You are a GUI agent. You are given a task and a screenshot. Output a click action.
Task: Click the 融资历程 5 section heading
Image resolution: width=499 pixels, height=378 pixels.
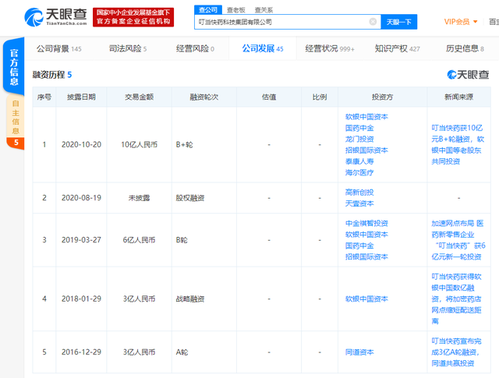point(52,75)
